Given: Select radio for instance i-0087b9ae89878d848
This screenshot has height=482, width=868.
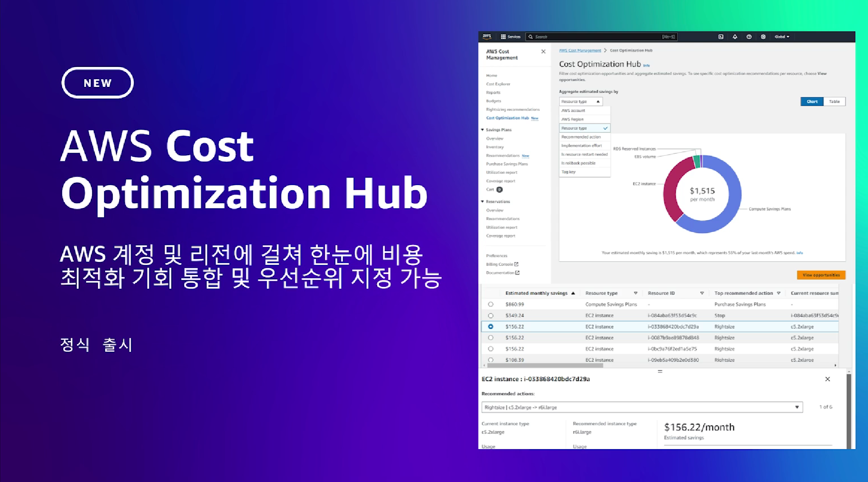Looking at the screenshot, I should pyautogui.click(x=490, y=338).
